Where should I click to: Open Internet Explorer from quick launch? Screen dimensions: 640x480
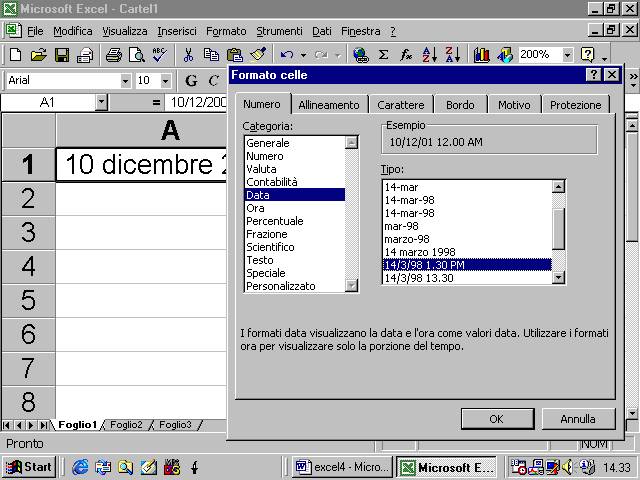click(80, 467)
